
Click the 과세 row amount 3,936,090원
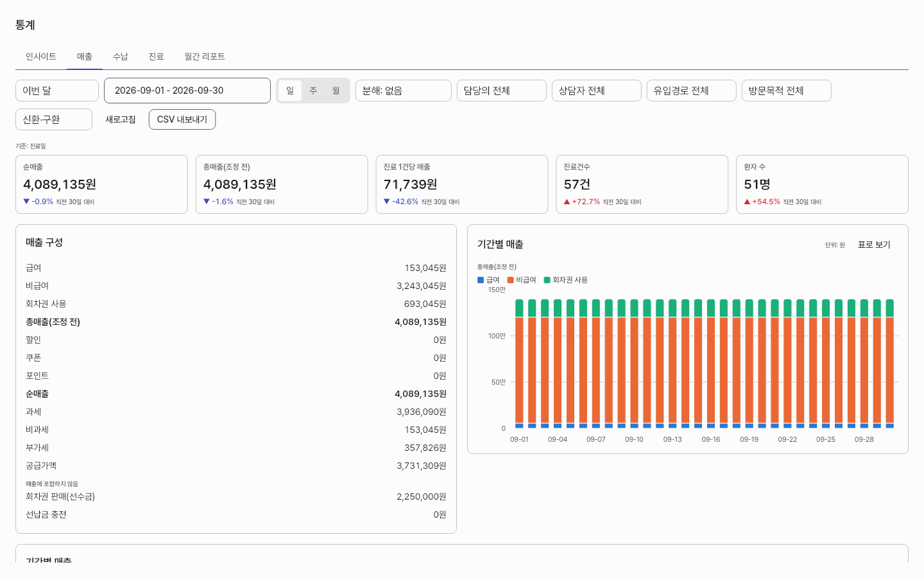pyautogui.click(x=421, y=412)
